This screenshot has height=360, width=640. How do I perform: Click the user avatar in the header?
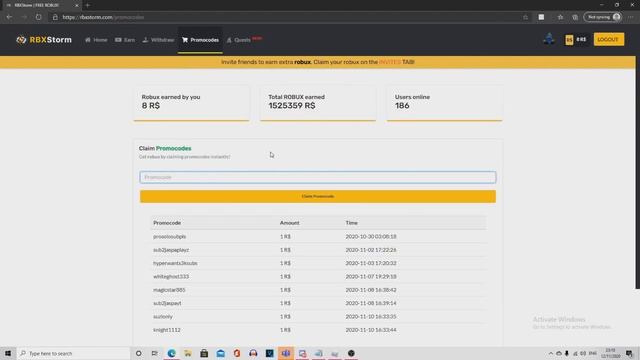point(549,40)
